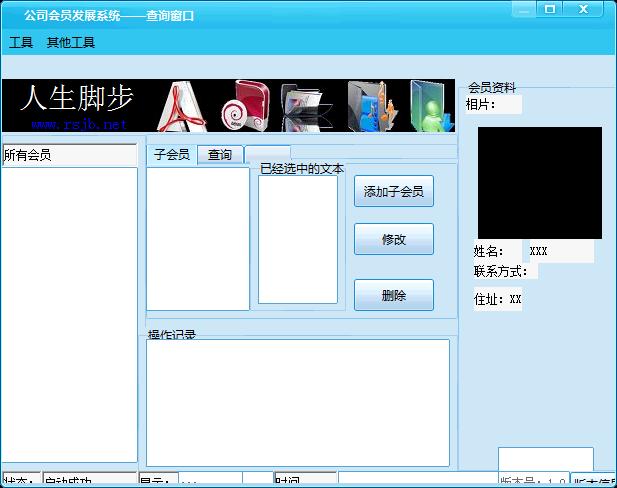
Task: Click the open book folder icon in banner
Action: tap(305, 107)
